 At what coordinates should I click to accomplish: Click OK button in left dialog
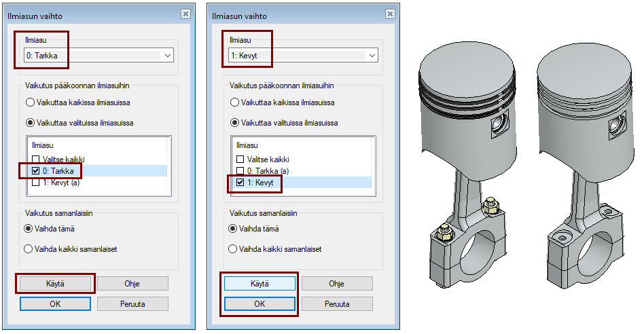pyautogui.click(x=55, y=304)
